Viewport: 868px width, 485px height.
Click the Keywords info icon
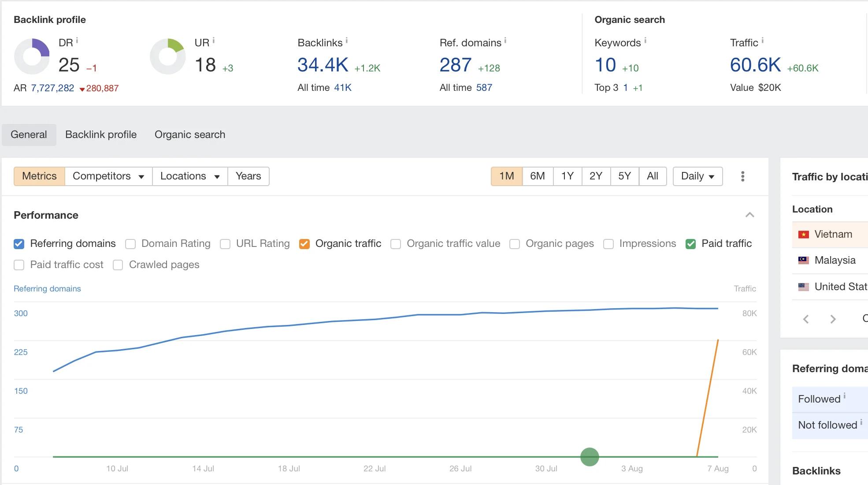645,41
